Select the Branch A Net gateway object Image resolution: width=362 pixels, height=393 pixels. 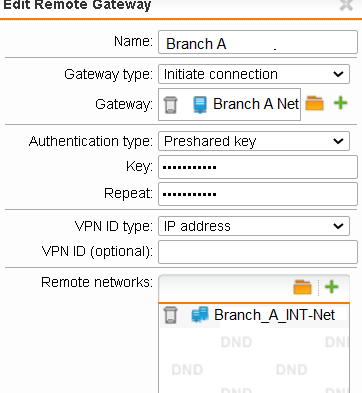coord(230,104)
